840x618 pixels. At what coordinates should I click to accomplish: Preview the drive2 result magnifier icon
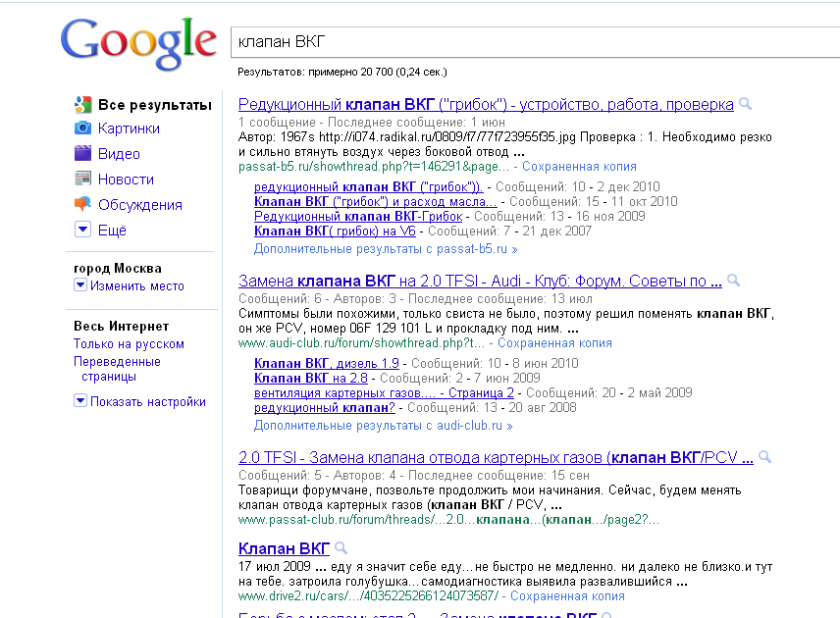point(341,547)
